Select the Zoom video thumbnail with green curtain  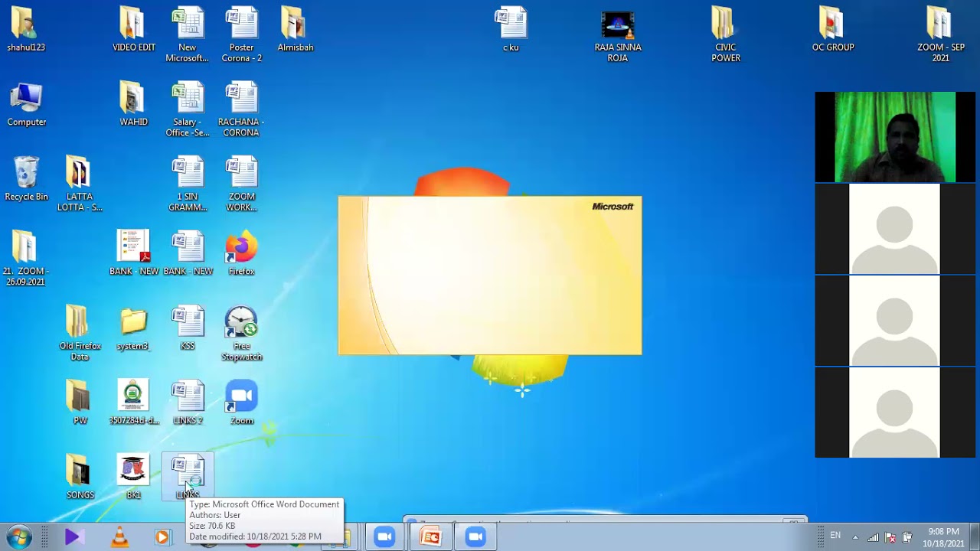click(895, 137)
